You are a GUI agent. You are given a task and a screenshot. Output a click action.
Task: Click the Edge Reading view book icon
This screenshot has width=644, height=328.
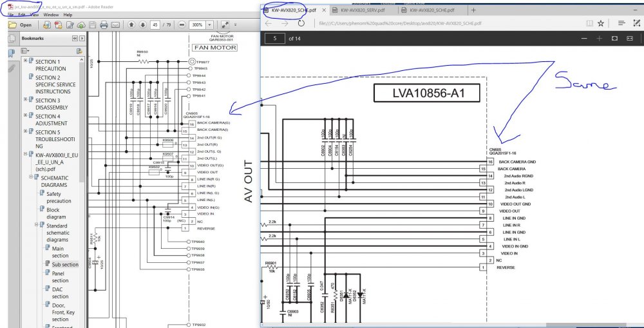tap(589, 23)
